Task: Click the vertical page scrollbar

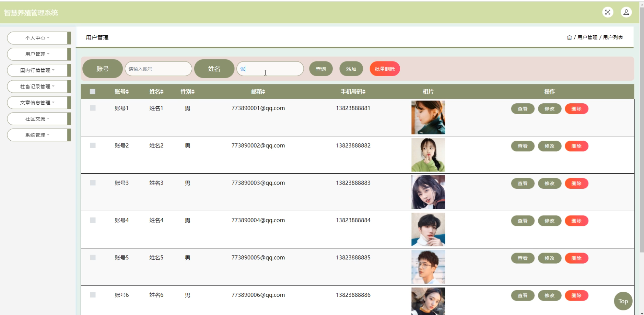Action: (642, 130)
